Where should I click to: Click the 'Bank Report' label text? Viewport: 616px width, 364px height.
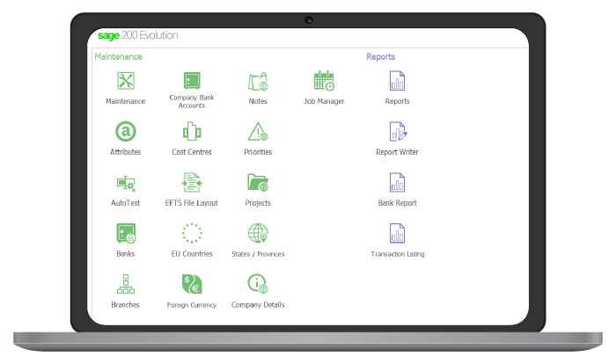coord(397,203)
